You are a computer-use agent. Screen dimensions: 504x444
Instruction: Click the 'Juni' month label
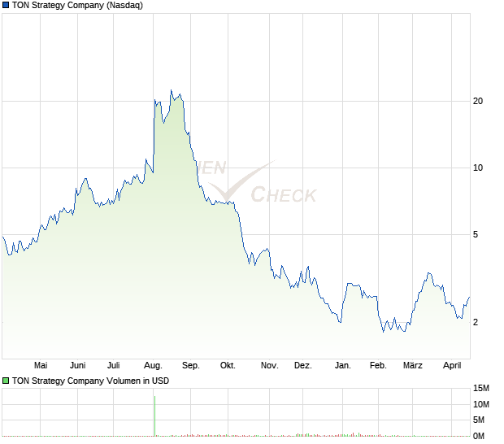(x=77, y=365)
